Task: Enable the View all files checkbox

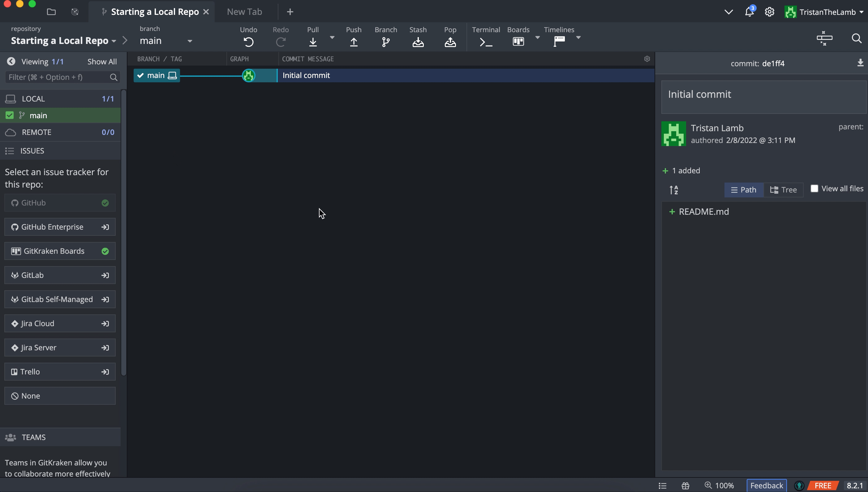Action: [814, 188]
